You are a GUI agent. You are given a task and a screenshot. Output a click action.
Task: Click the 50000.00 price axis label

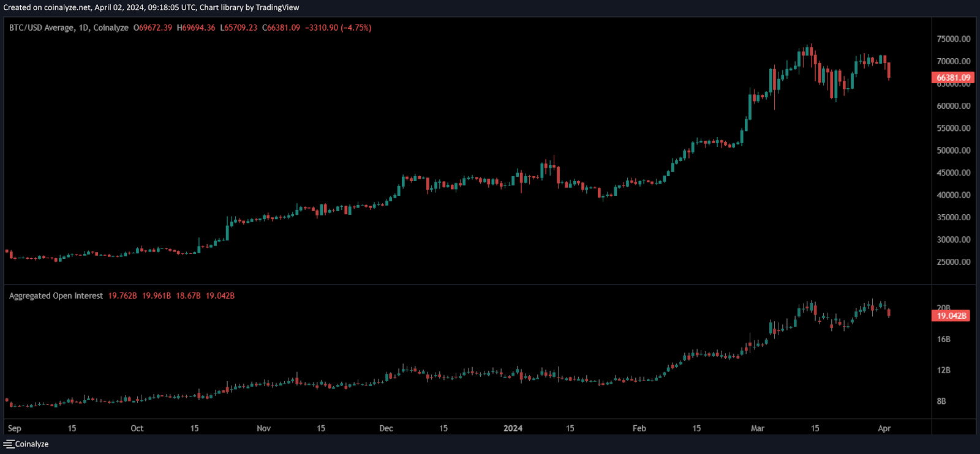(954, 151)
